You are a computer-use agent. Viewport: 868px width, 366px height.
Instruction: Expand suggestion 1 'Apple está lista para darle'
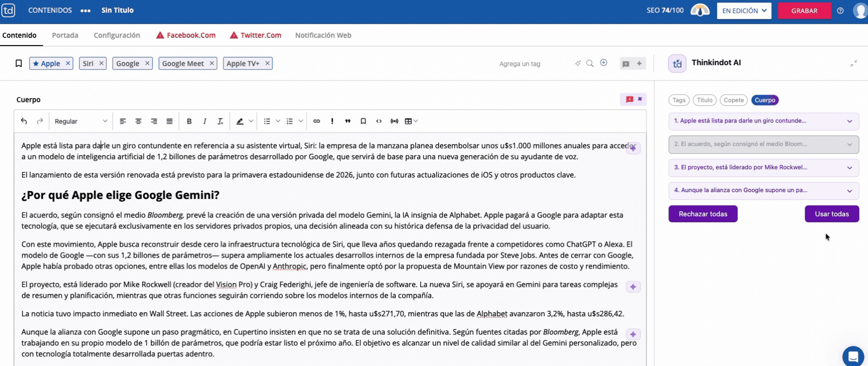764,121
